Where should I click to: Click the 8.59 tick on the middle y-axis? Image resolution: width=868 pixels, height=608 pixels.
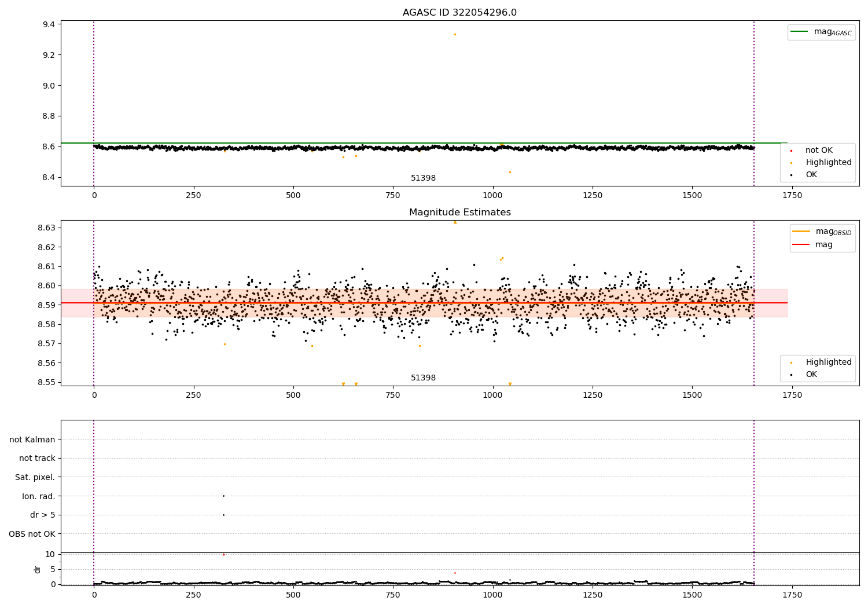pos(46,305)
